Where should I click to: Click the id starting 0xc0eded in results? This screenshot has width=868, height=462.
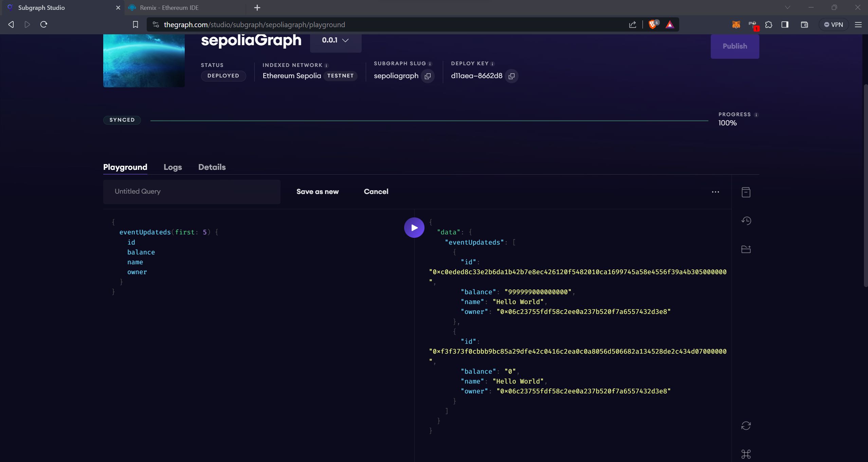(x=578, y=272)
